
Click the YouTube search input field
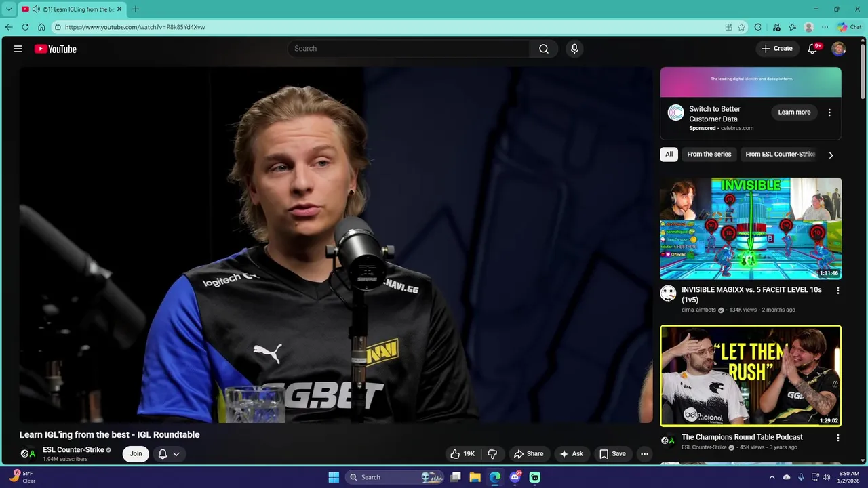pyautogui.click(x=409, y=49)
